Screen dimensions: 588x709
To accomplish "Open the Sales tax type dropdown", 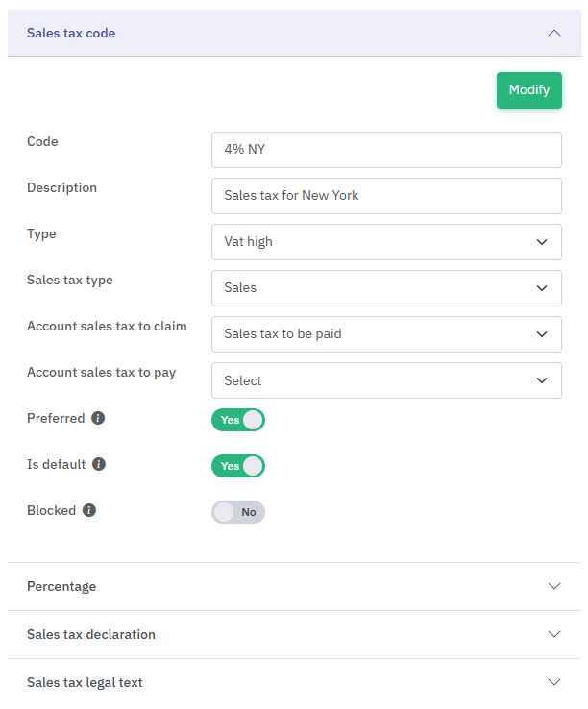I will coord(386,288).
